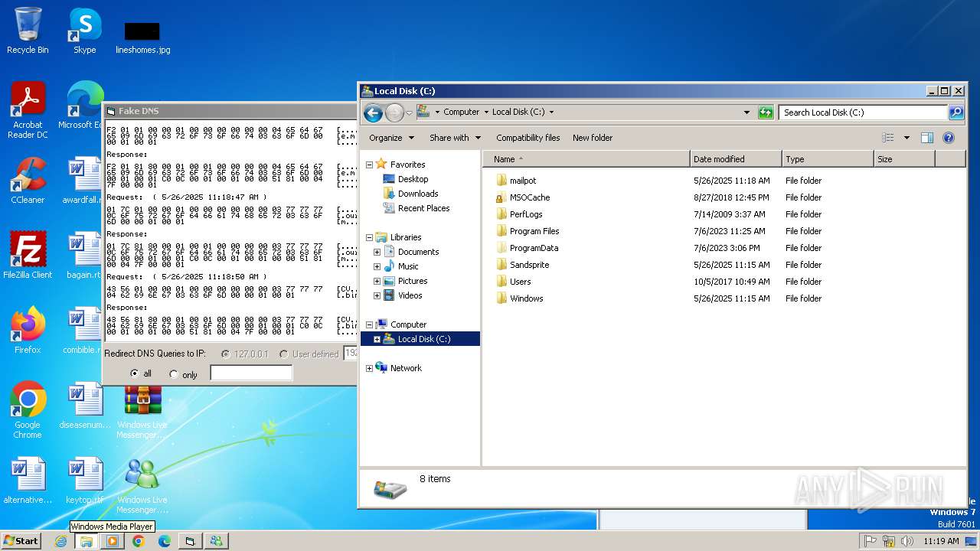
Task: Expand the Documents library node
Action: (377, 252)
